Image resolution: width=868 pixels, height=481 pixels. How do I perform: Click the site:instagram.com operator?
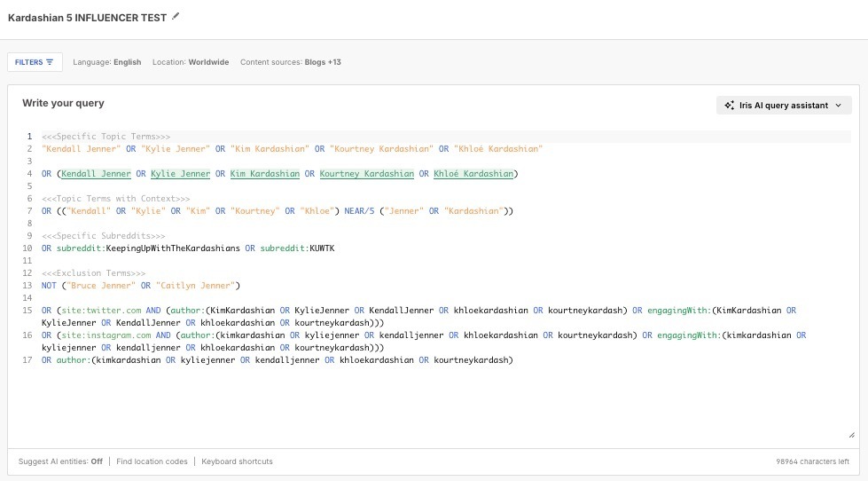tap(106, 335)
